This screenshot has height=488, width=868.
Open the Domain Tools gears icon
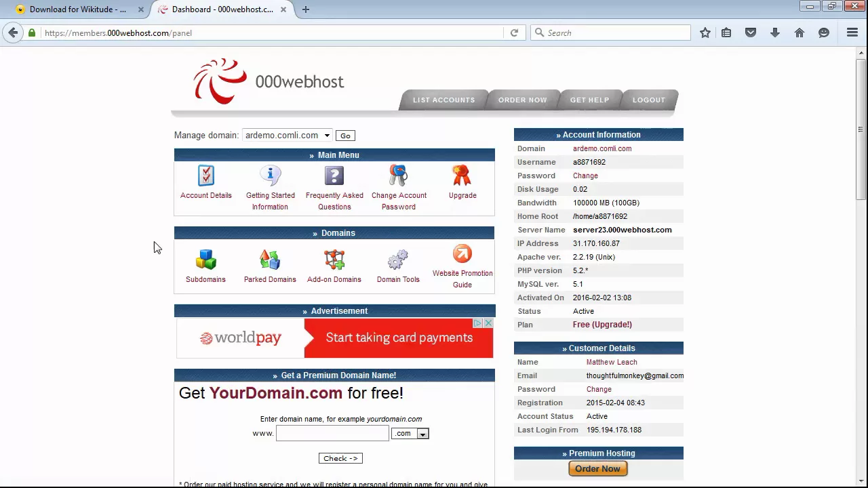point(398,260)
